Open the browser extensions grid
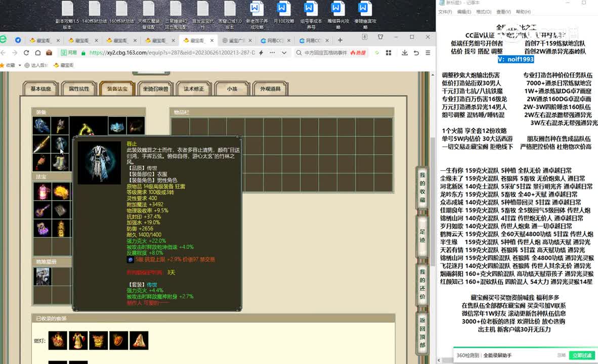Screen dimensions: 598x364 click(x=389, y=53)
